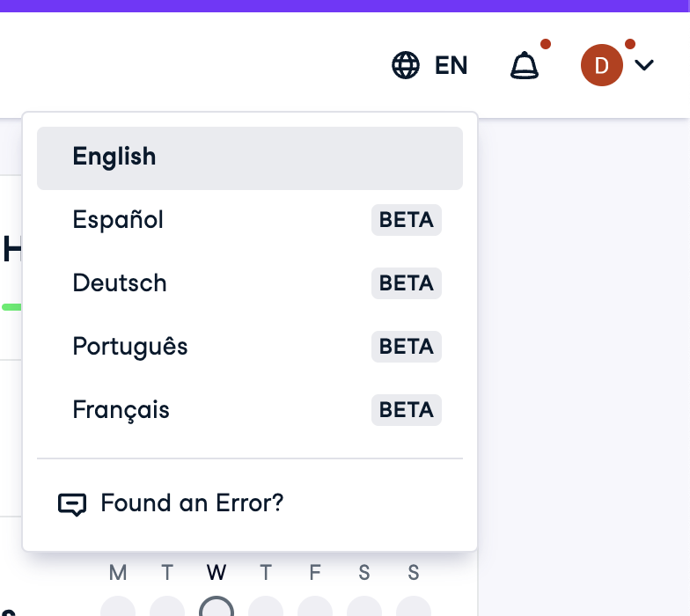Toggle the day circle under Monday
Image resolution: width=690 pixels, height=616 pixels.
[x=118, y=608]
